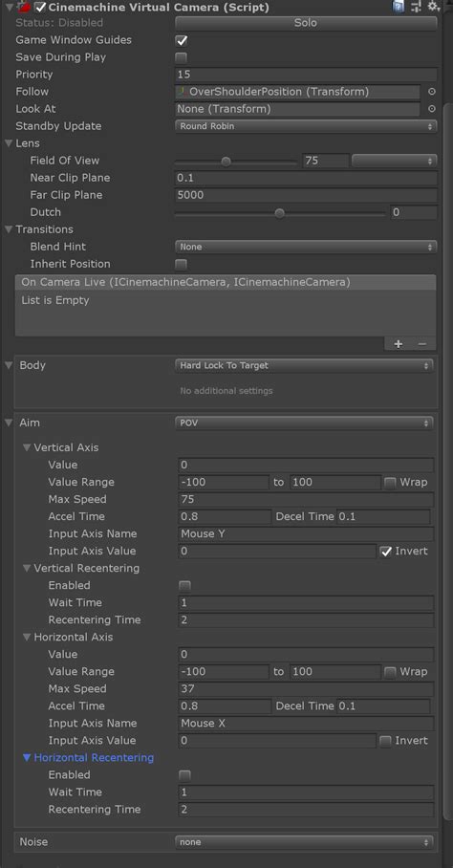
Task: Open the Aim POV dropdown
Action: [304, 423]
